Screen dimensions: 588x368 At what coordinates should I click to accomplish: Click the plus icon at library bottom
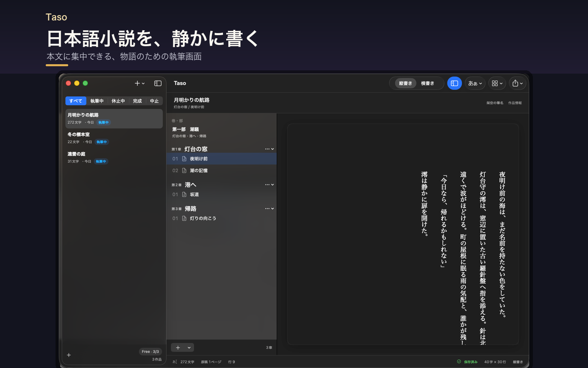tap(69, 355)
